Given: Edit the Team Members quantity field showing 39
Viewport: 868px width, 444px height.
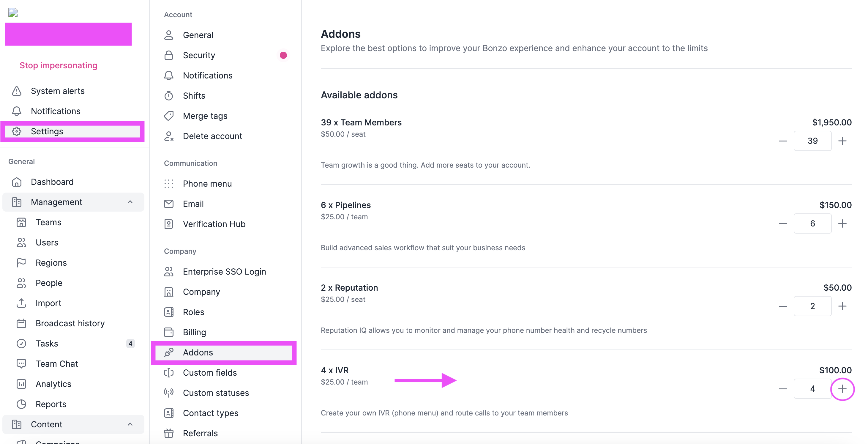Looking at the screenshot, I should coord(813,141).
